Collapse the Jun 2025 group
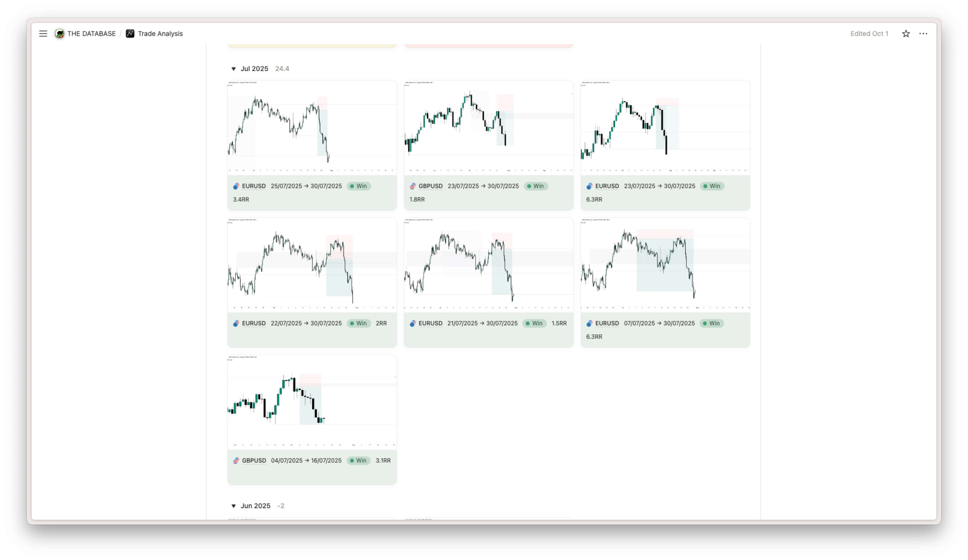Image resolution: width=968 pixels, height=560 pixels. click(234, 506)
